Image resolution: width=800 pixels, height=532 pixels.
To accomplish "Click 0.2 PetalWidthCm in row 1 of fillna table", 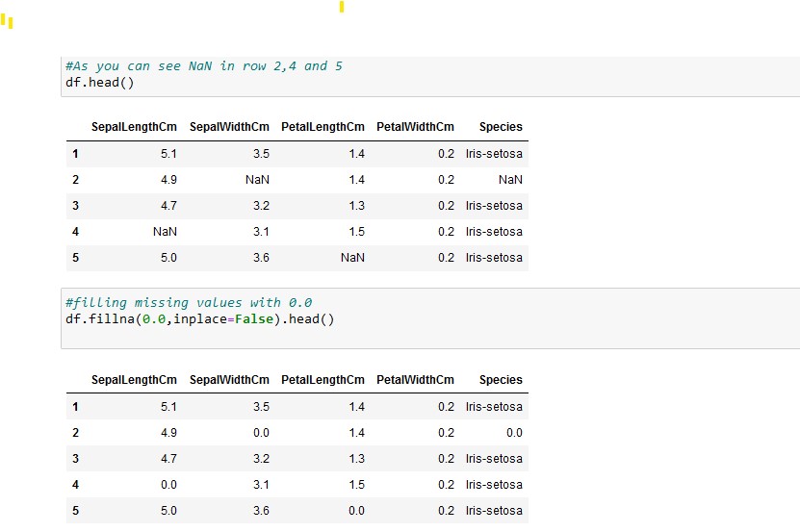I will click(x=446, y=407).
